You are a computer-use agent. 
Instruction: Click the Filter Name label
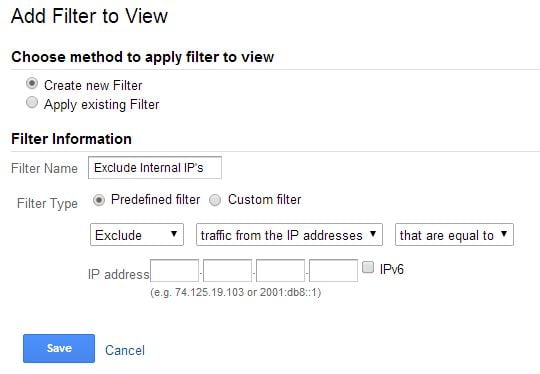coord(44,168)
